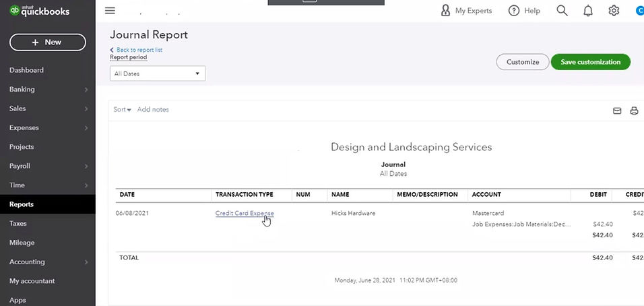Screen dimensions: 644x306
Task: Click Back to report list link
Action: [139, 50]
